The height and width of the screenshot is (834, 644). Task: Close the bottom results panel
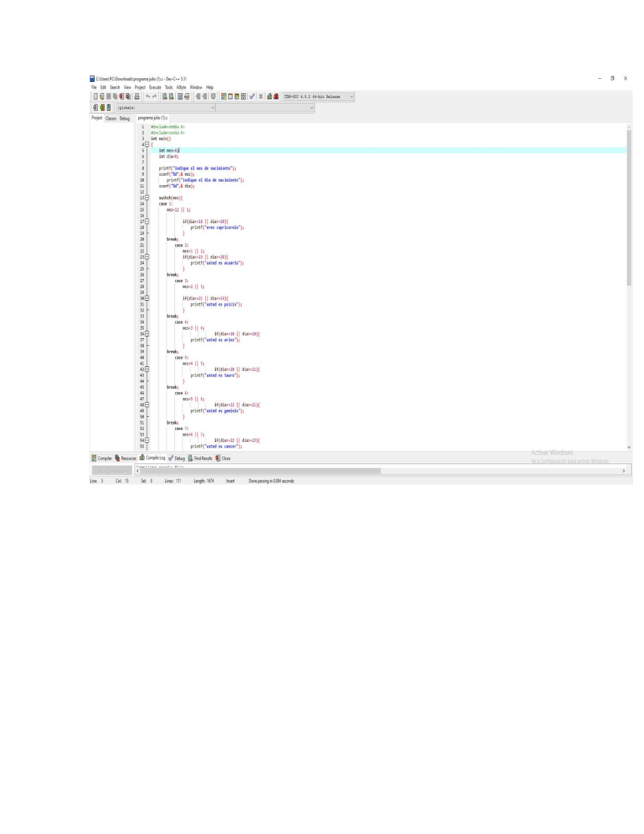[224, 459]
